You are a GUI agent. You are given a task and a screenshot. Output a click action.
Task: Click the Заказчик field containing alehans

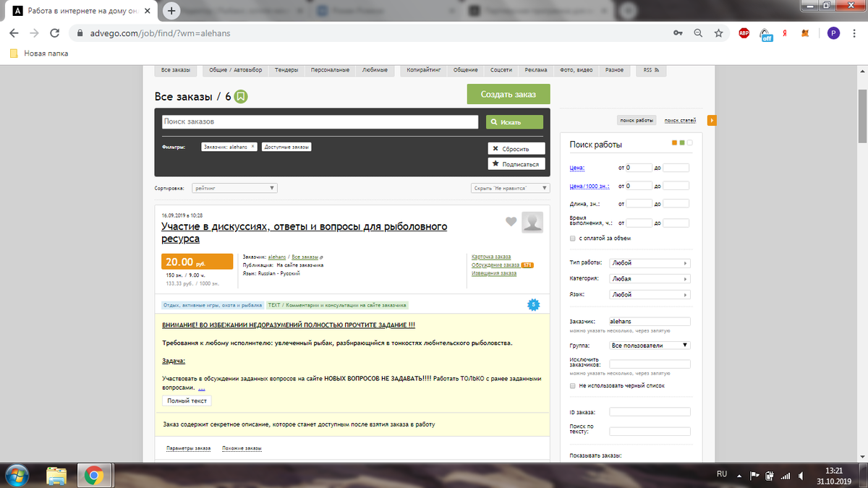tap(650, 321)
